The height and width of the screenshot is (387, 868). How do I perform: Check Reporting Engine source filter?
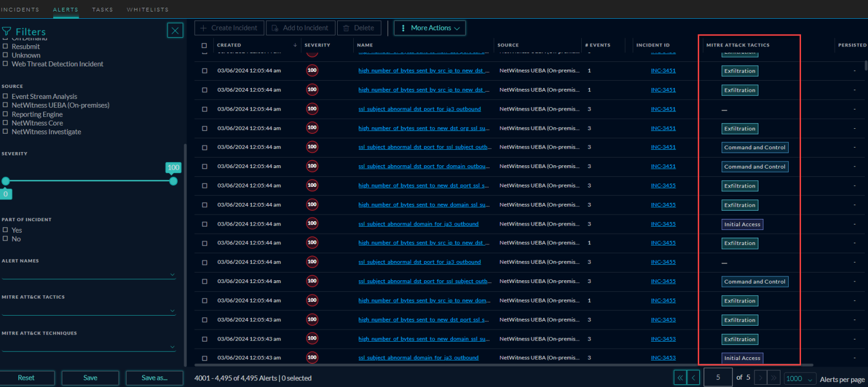[x=6, y=114]
